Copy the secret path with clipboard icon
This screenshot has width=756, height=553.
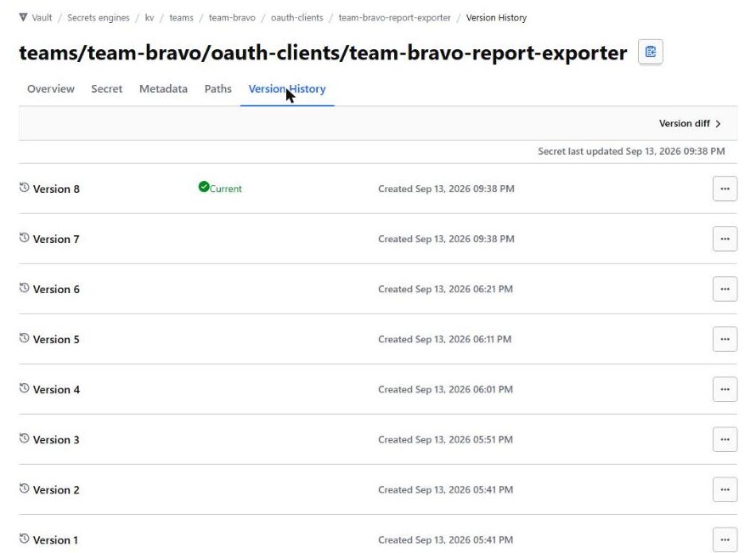650,52
